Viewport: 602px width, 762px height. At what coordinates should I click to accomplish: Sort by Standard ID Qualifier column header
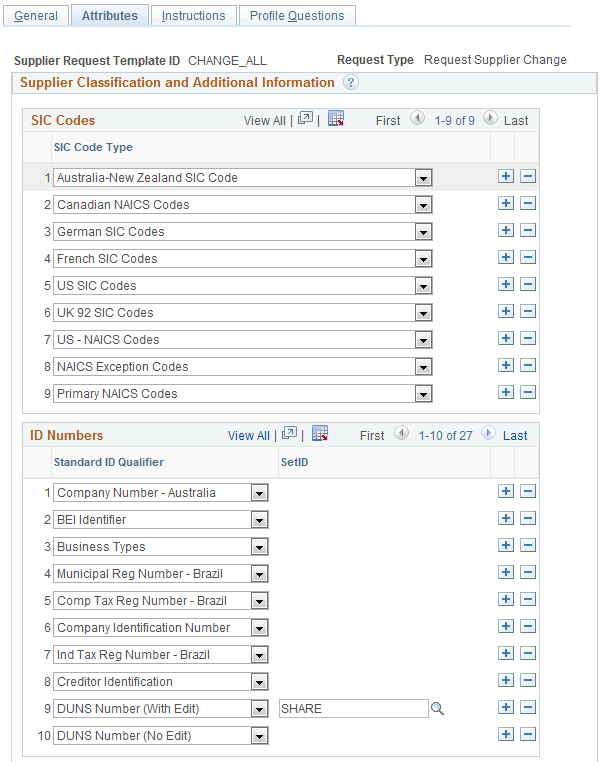point(109,462)
